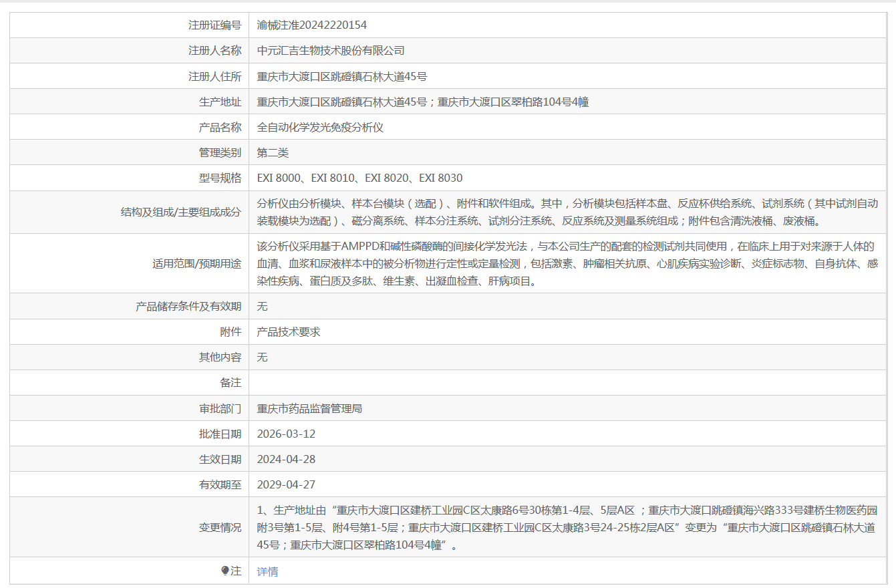Click the 附件 row label

tap(231, 331)
